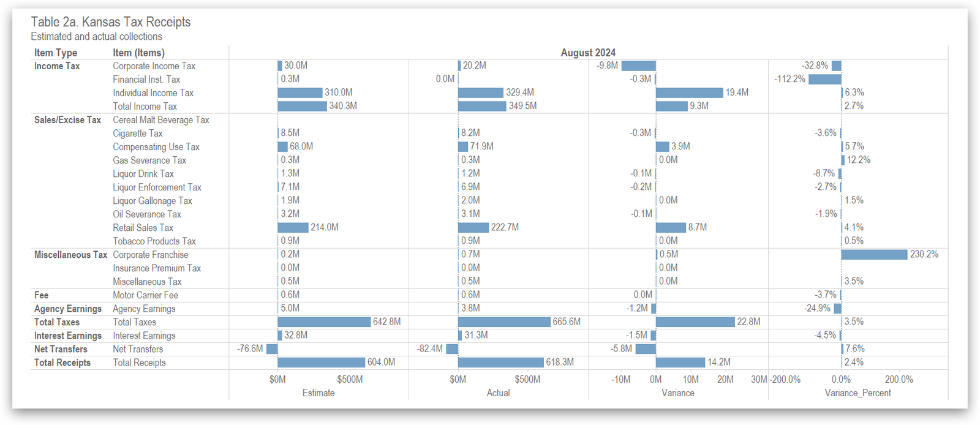Click the Variance_Percent axis title
Viewport: 980px width, 425px height.
pos(858,393)
